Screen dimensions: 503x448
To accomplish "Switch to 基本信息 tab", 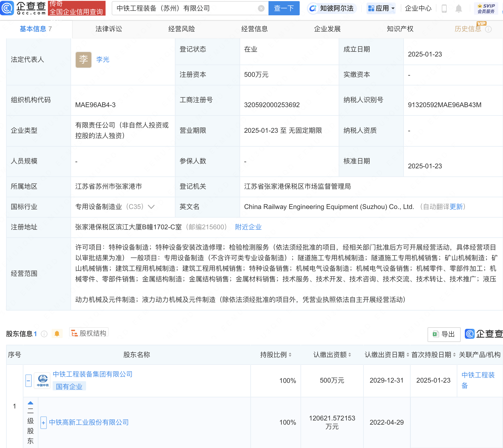I will [x=36, y=29].
